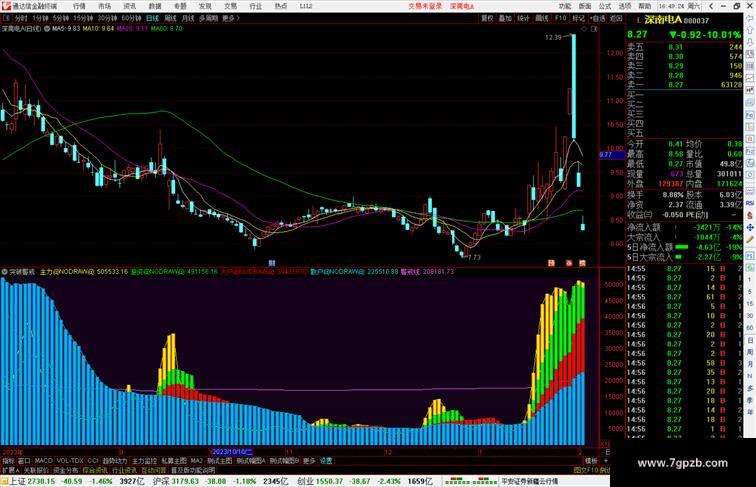Viewport: 756px width, 487px height.
Task: Open the 资讯 menu
Action: 129,6
